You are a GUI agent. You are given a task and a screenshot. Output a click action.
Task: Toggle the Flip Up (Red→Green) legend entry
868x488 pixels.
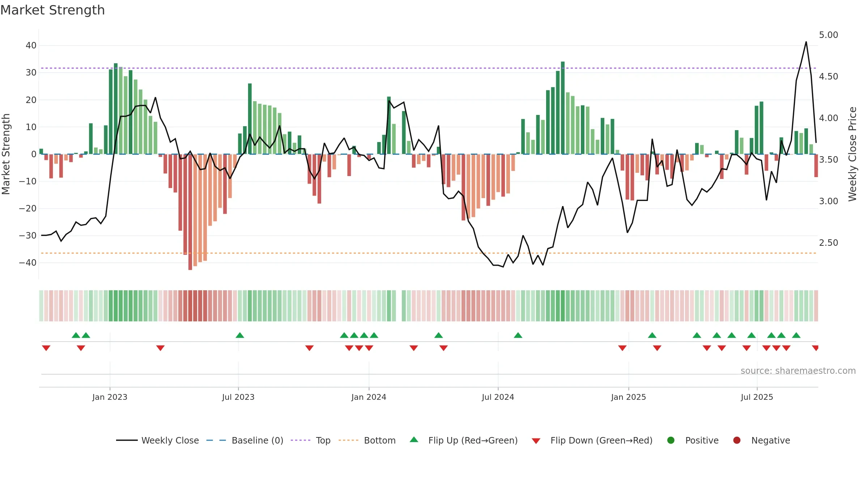[x=464, y=440]
